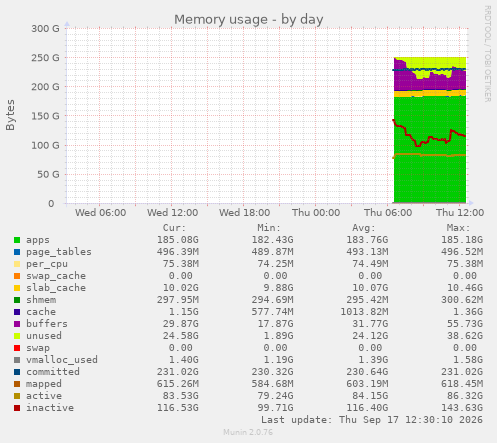
Task: Click the 'swap' legend label
Action: [38, 348]
